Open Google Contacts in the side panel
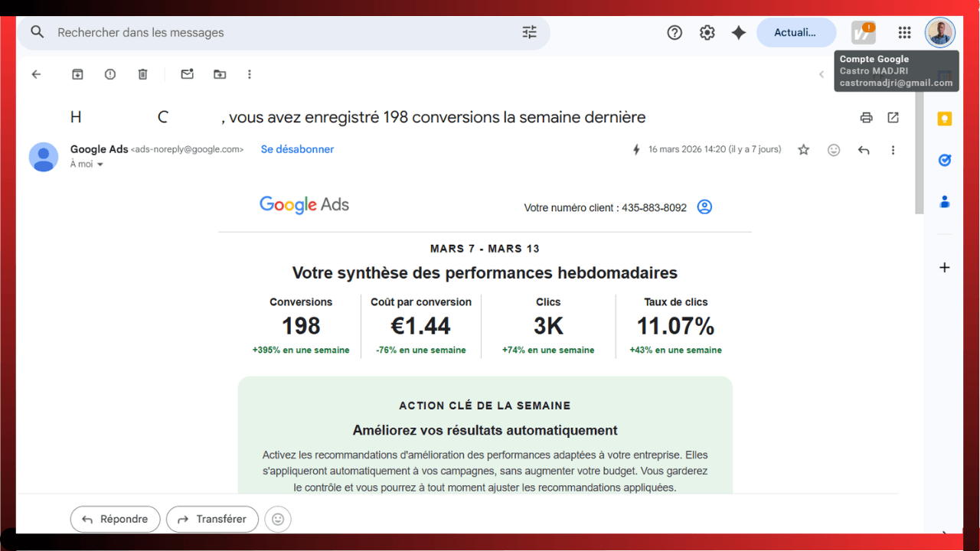Viewport: 980px width, 551px height. coord(945,201)
